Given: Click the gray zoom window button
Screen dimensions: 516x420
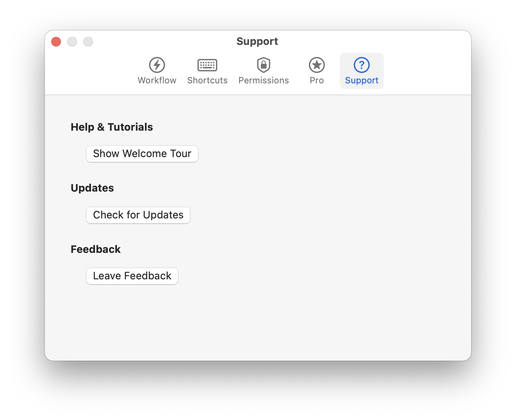Looking at the screenshot, I should coord(88,42).
